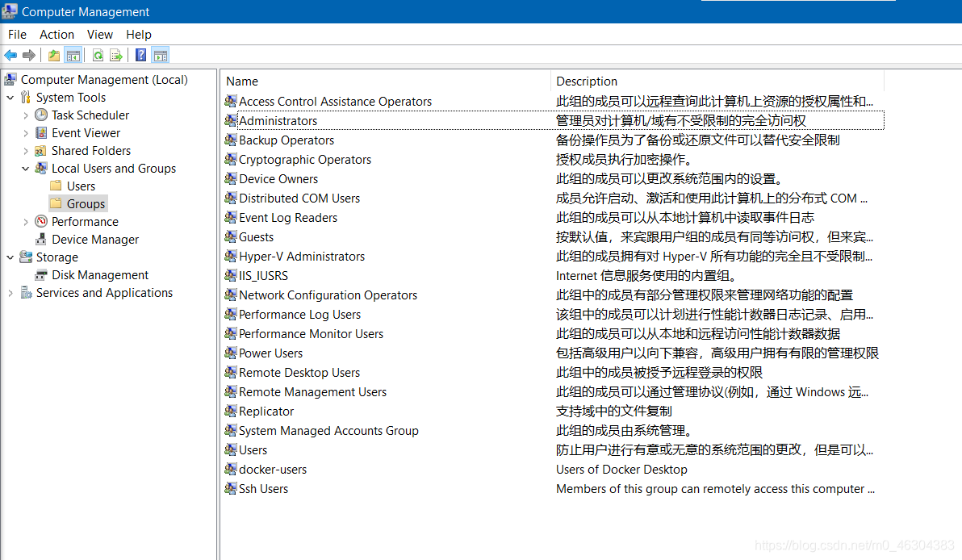Select the Storage icon in the tree
The image size is (962, 560).
[x=26, y=257]
